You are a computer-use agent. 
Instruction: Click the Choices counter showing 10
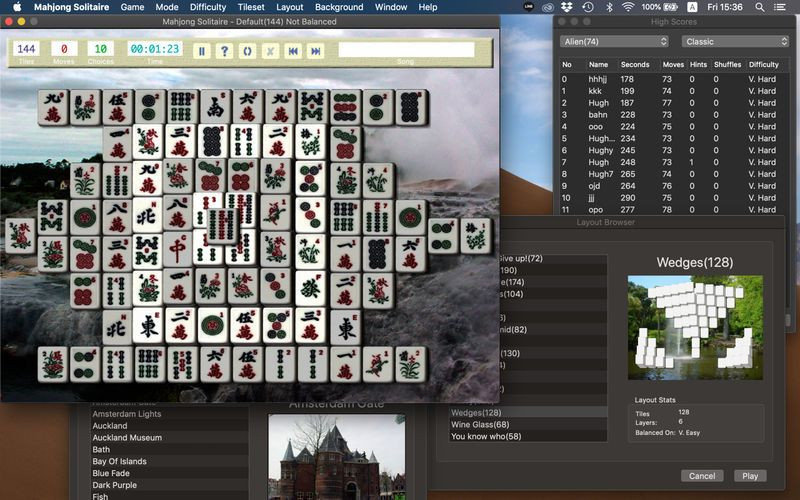coord(101,49)
